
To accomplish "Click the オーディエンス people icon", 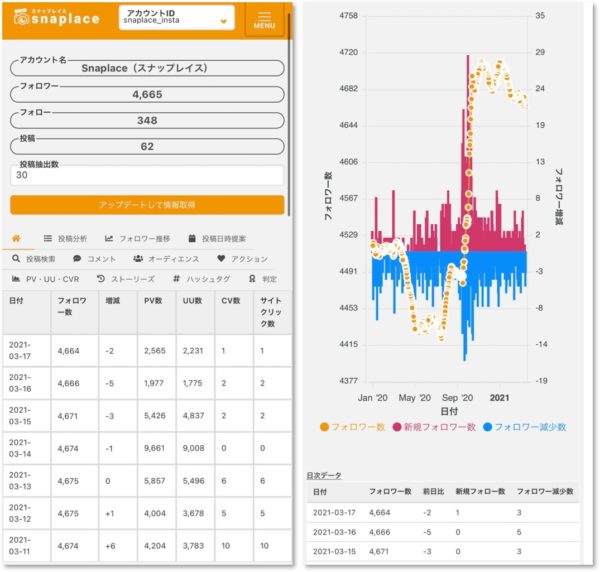I will pos(138,259).
